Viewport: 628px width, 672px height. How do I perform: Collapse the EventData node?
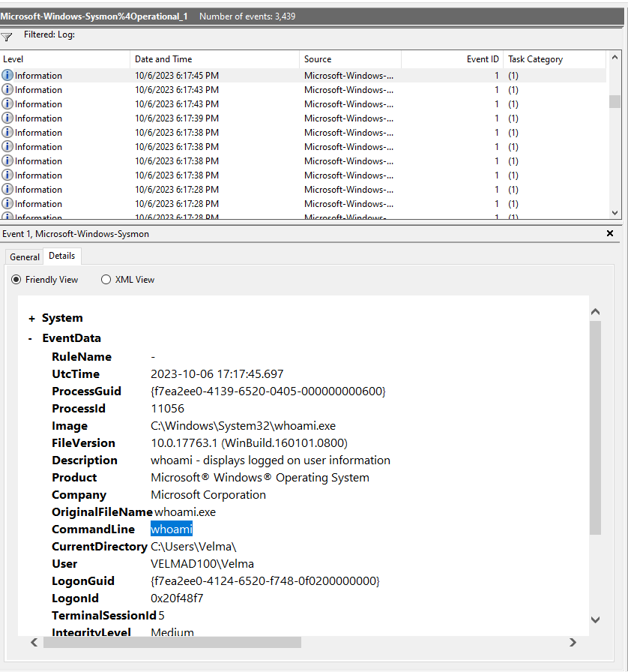[30, 338]
